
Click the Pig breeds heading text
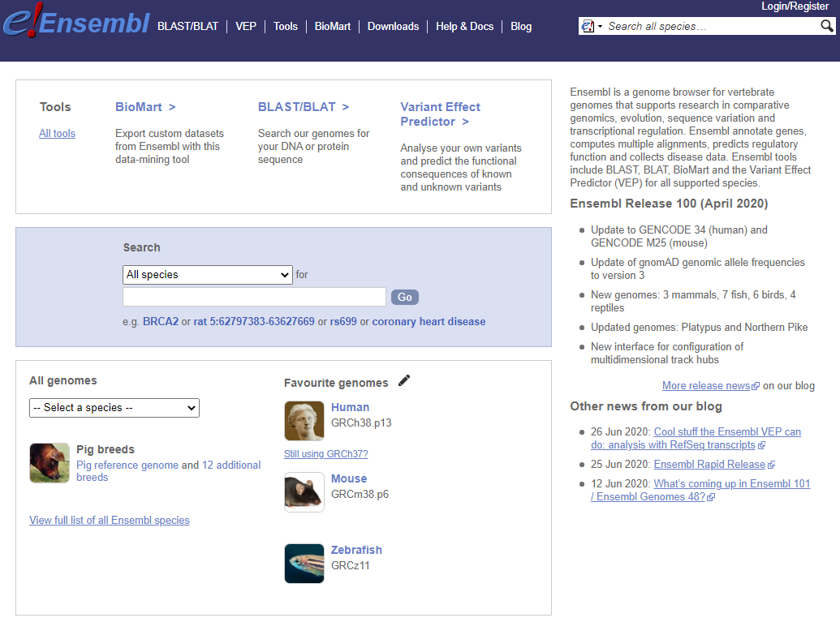tap(105, 449)
